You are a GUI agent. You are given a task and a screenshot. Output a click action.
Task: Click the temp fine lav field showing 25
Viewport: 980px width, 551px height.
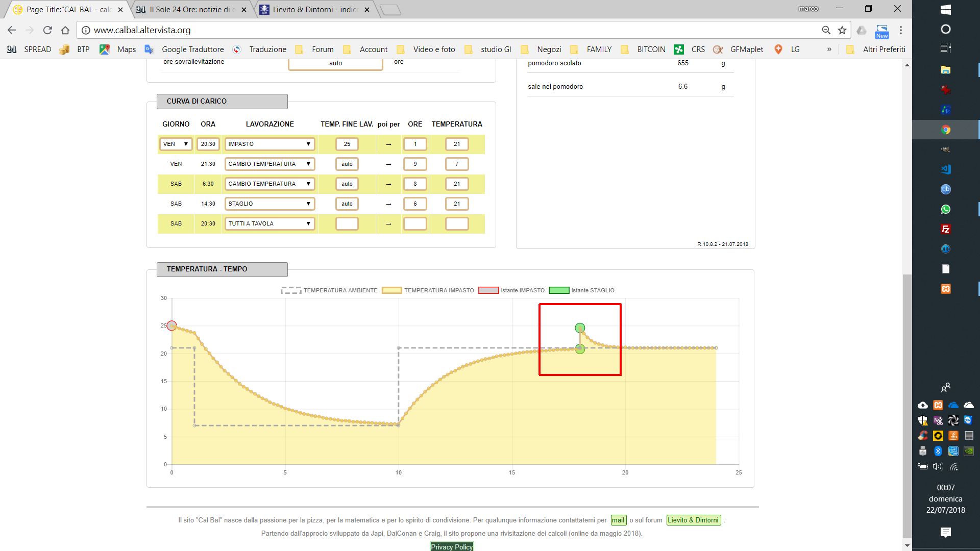click(x=347, y=144)
